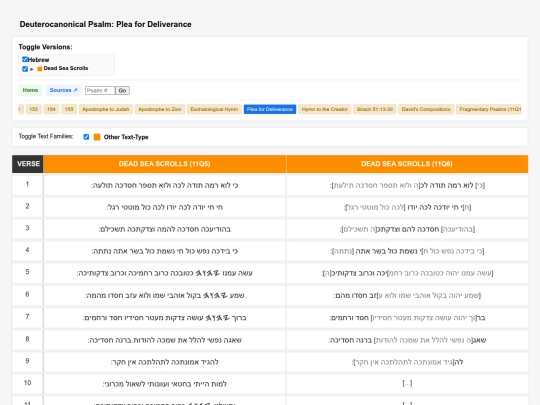Click the 11Q6 Hebrew text of verse 8
The image size is (540, 405).
tap(407, 340)
